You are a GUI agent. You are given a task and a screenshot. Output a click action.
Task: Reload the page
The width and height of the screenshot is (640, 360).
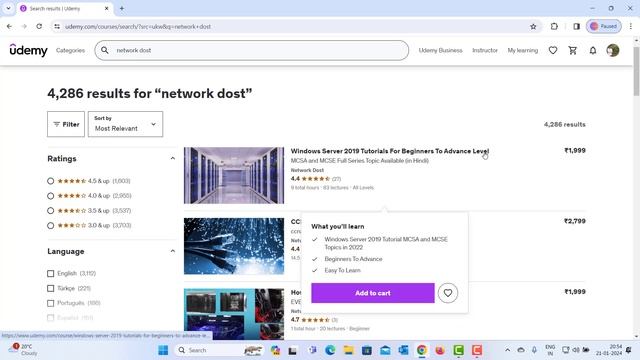pyautogui.click(x=39, y=27)
